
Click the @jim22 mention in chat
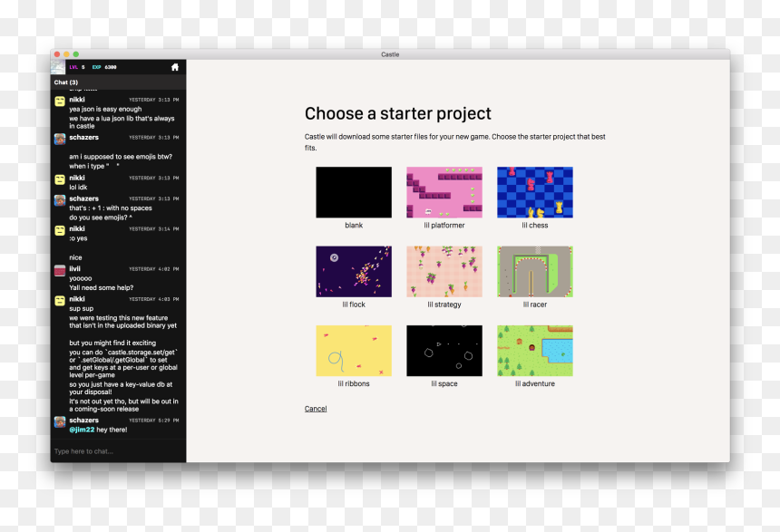[82, 430]
